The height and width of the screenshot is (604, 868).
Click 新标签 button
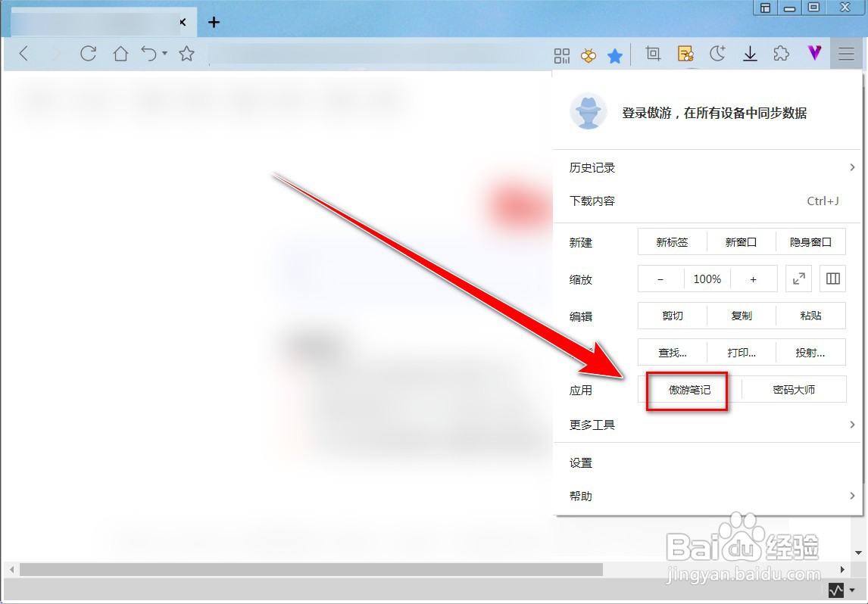[x=672, y=241]
